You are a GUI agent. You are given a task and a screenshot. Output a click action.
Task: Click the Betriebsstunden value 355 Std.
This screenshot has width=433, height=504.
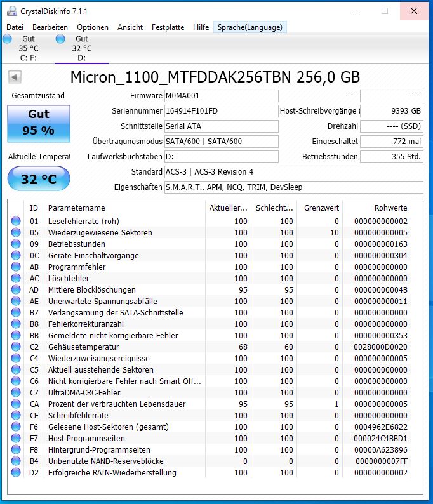click(x=392, y=157)
